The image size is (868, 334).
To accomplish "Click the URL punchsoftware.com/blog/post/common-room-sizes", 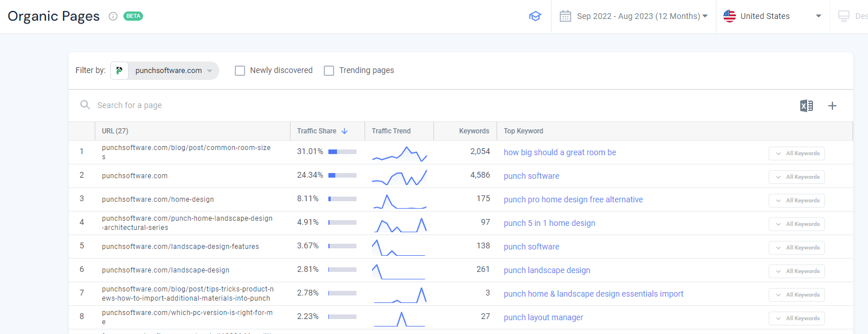I will pos(186,152).
